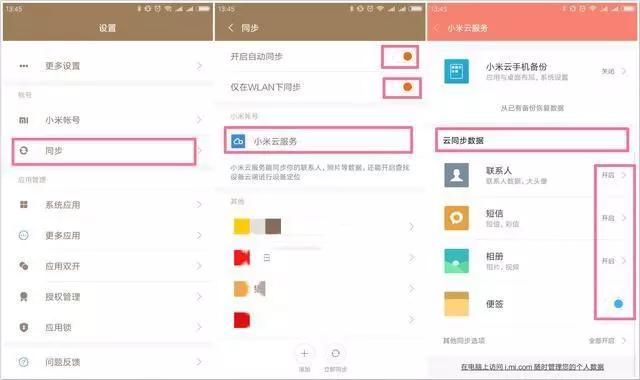The height and width of the screenshot is (380, 640).
Task: Tap 关闭 status on backup row
Action: pos(608,71)
